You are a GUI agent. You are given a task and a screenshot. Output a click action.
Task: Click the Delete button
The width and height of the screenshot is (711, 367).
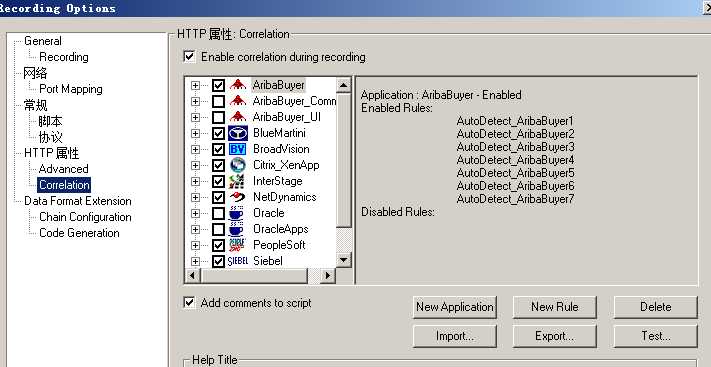[x=656, y=307]
